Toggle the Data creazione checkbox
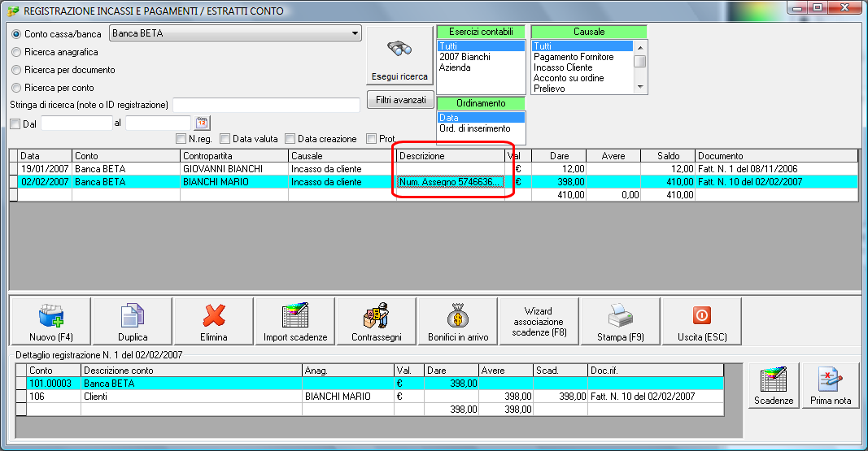Image resolution: width=868 pixels, height=451 pixels. (290, 138)
